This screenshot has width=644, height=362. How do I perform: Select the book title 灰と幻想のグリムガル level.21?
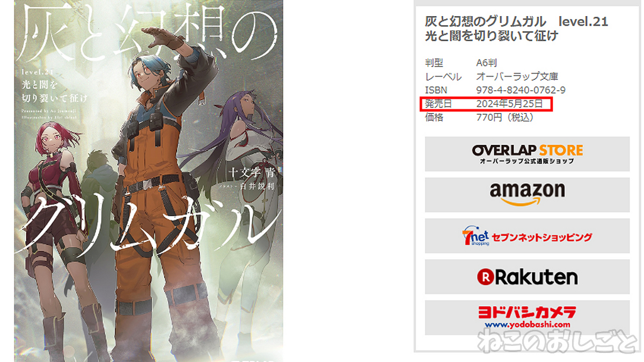[516, 22]
